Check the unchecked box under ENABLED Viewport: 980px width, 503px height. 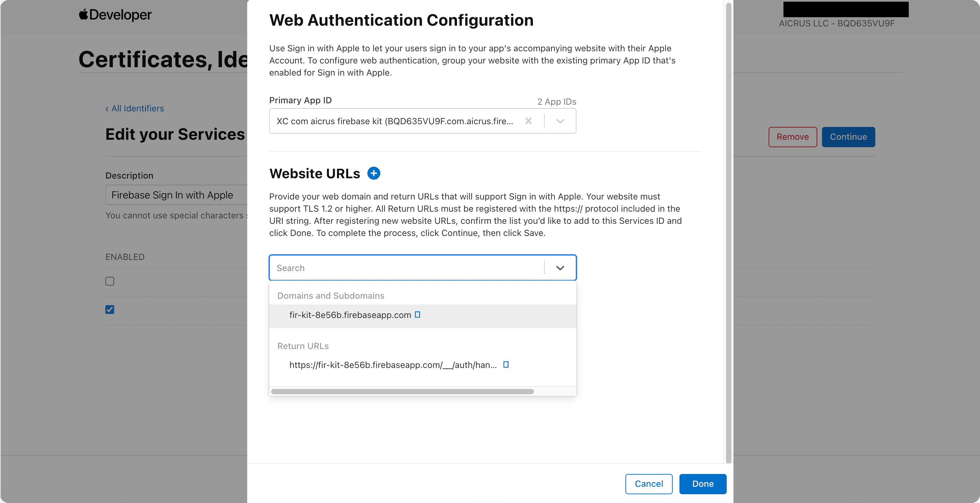tap(109, 281)
